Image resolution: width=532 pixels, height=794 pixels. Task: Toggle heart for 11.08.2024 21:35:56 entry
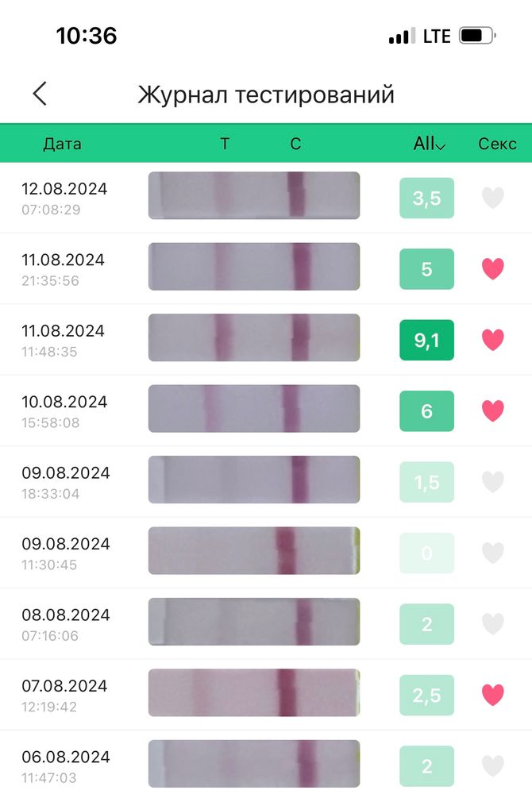493,269
